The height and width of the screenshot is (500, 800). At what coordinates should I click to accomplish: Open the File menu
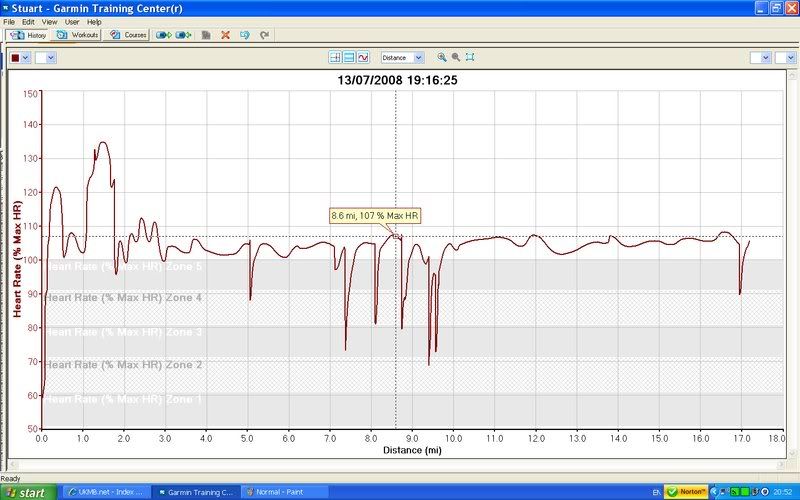click(x=9, y=22)
